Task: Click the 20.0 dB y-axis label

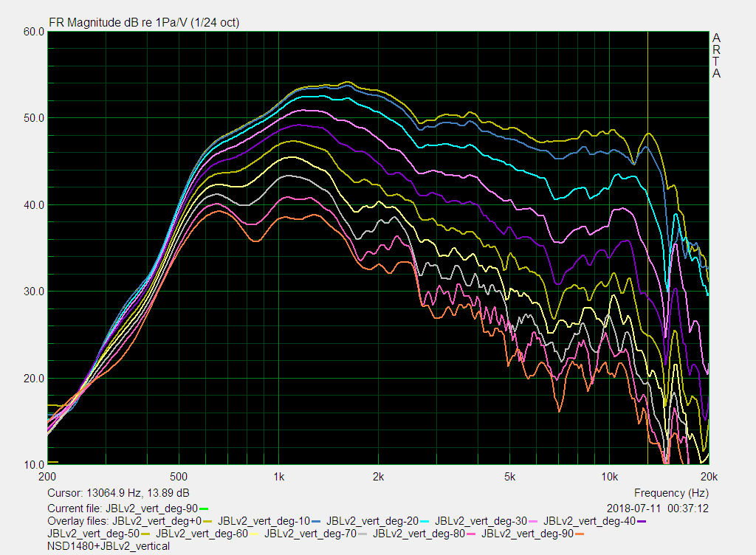Action: pos(34,379)
